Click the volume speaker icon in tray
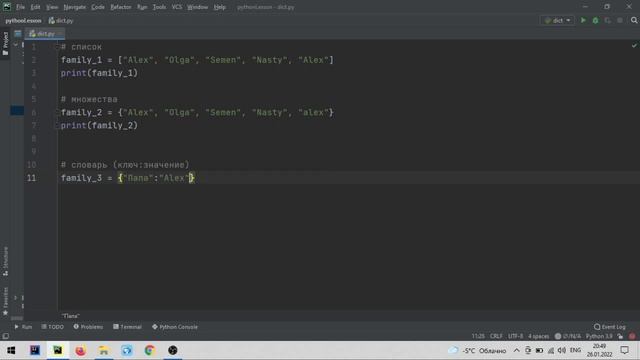 [x=562, y=350]
